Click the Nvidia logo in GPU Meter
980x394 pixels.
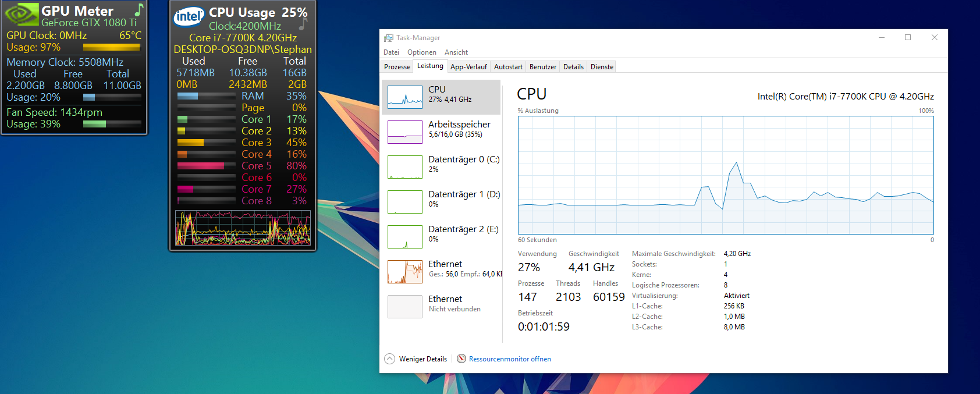coord(22,14)
